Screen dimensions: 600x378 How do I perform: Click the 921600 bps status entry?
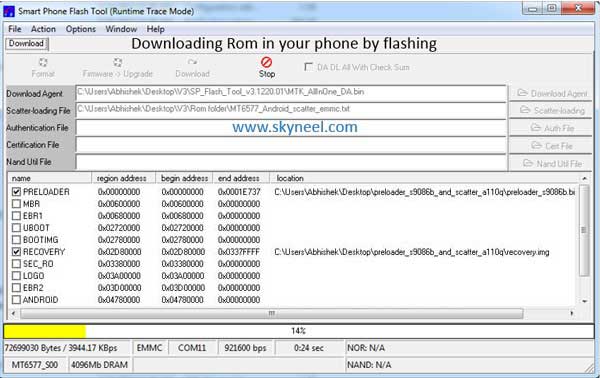pyautogui.click(x=245, y=348)
